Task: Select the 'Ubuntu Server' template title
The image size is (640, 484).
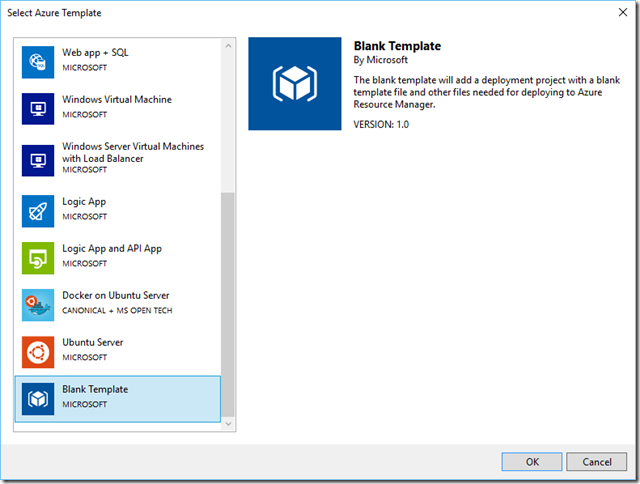Action: [x=93, y=342]
